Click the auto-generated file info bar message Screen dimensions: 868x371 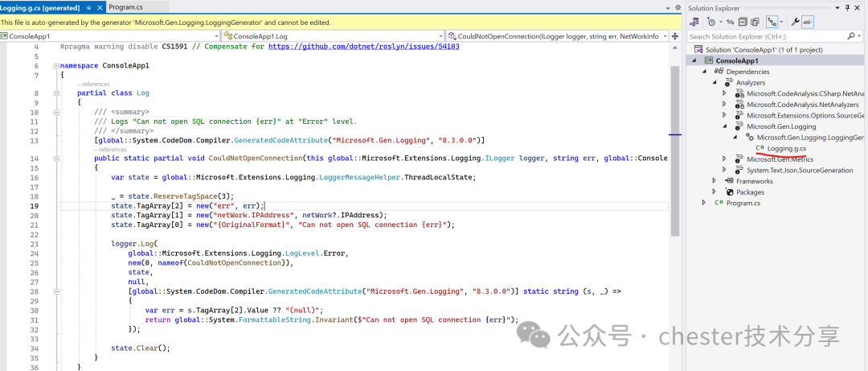166,23
